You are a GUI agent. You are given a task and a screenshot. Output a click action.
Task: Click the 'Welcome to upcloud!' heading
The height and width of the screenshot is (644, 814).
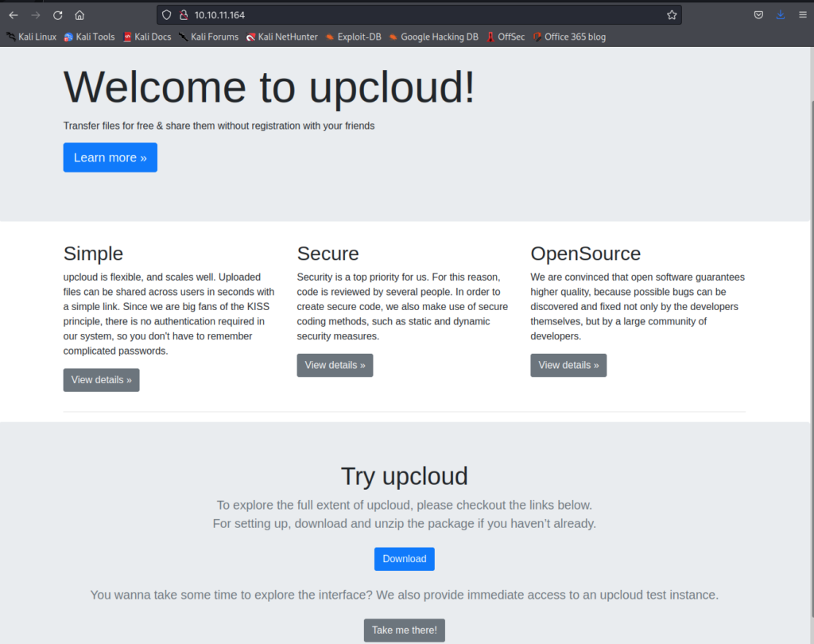(269, 87)
